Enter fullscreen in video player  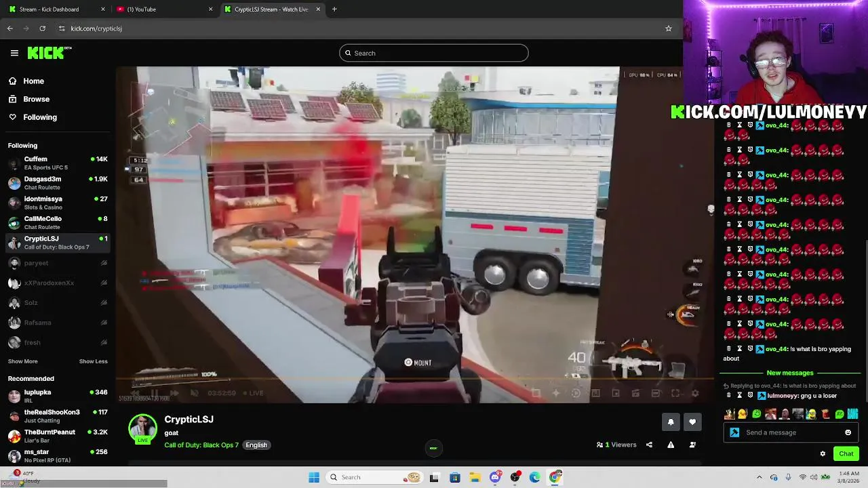click(675, 393)
